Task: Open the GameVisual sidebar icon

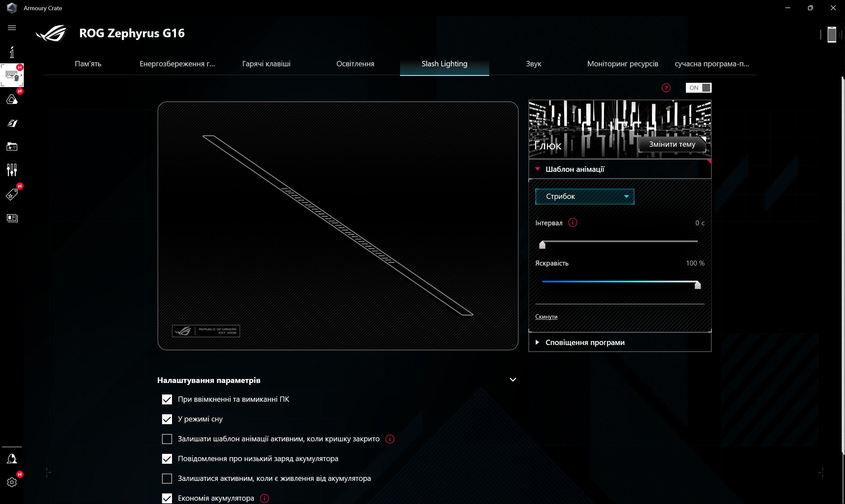Action: [12, 123]
